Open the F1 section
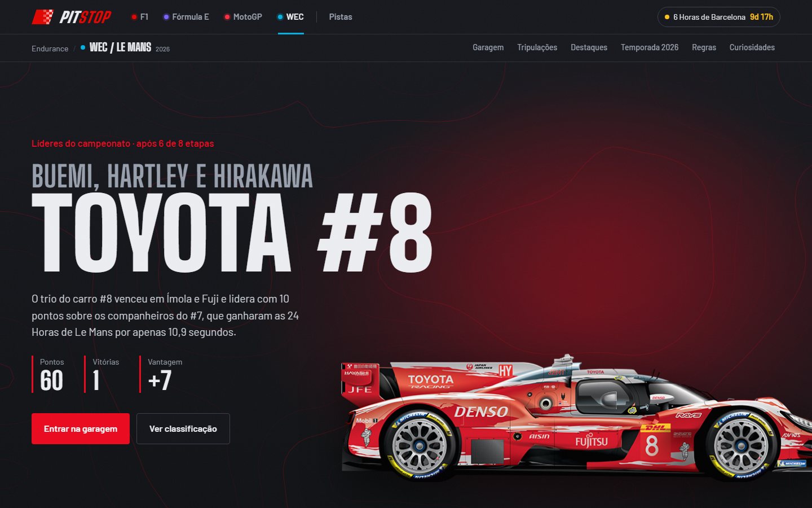The image size is (812, 508). point(140,17)
